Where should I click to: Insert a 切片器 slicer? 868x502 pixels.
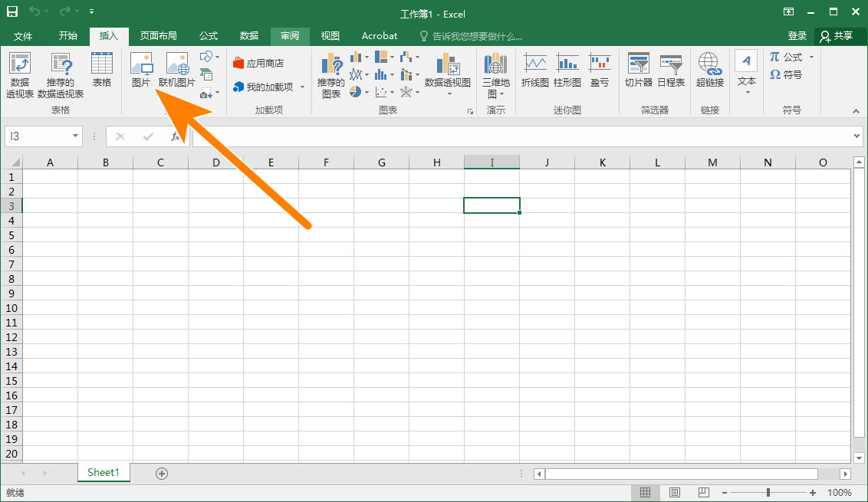click(x=638, y=70)
